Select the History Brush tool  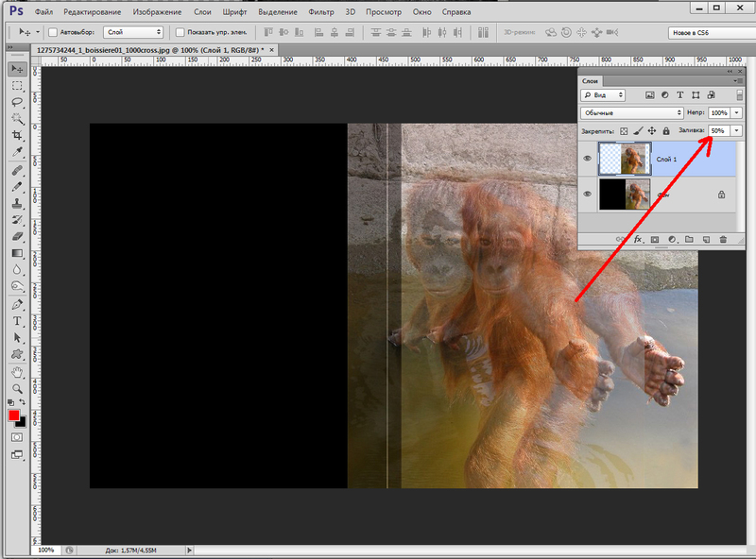pos(17,220)
